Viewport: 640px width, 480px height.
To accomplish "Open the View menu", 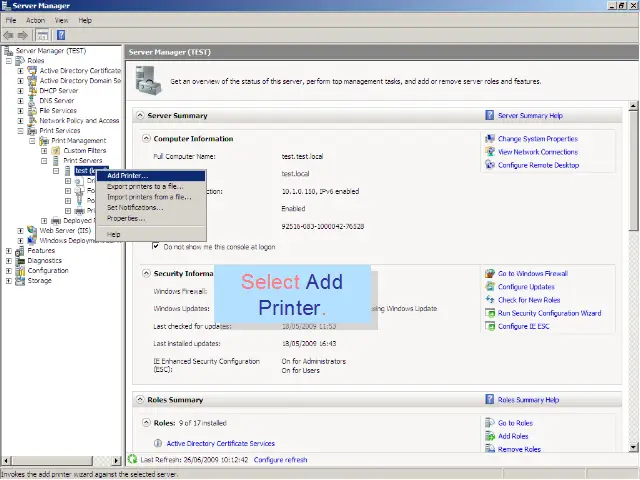I will (62, 20).
